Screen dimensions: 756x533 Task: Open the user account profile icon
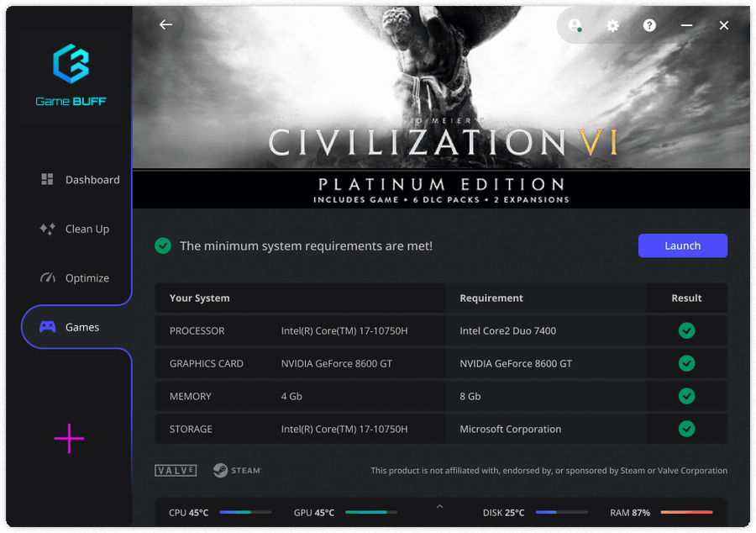click(x=575, y=25)
